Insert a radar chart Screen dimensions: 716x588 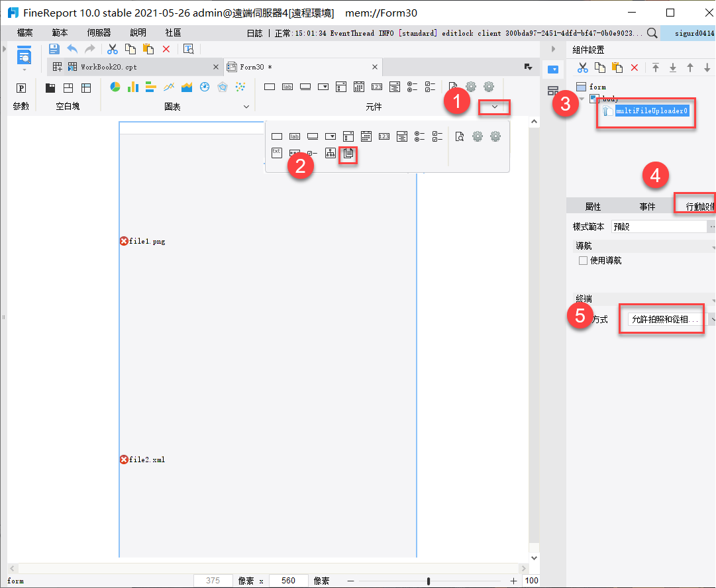click(x=223, y=87)
